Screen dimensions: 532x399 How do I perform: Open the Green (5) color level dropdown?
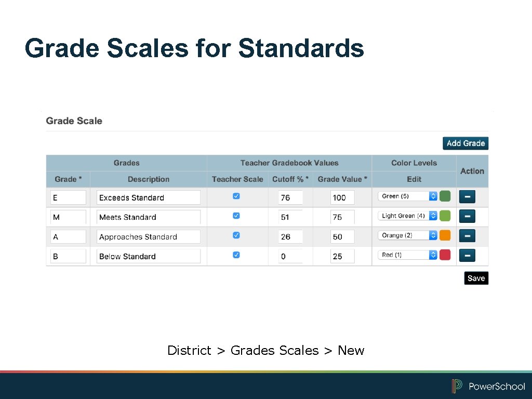(x=434, y=196)
